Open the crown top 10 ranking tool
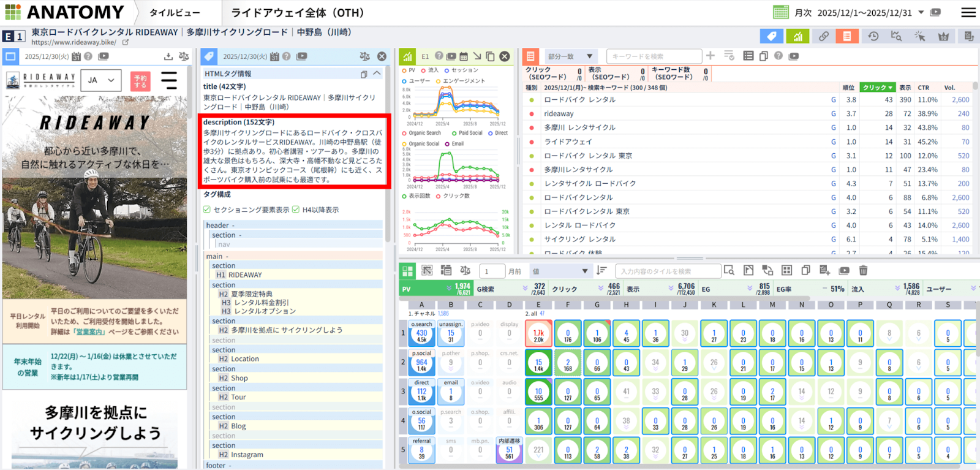The height and width of the screenshot is (470, 980). [944, 36]
